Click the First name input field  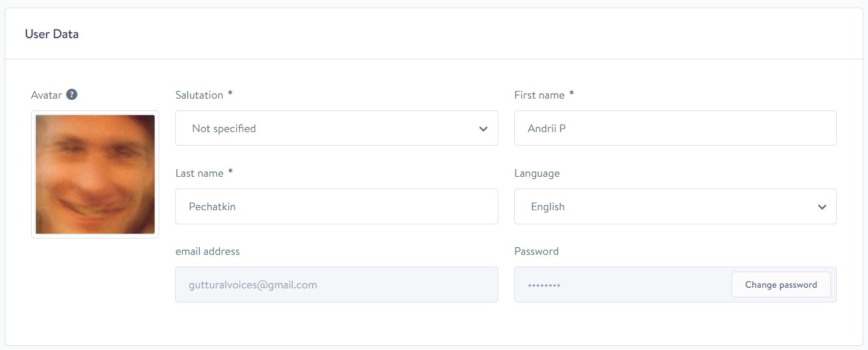pos(675,129)
